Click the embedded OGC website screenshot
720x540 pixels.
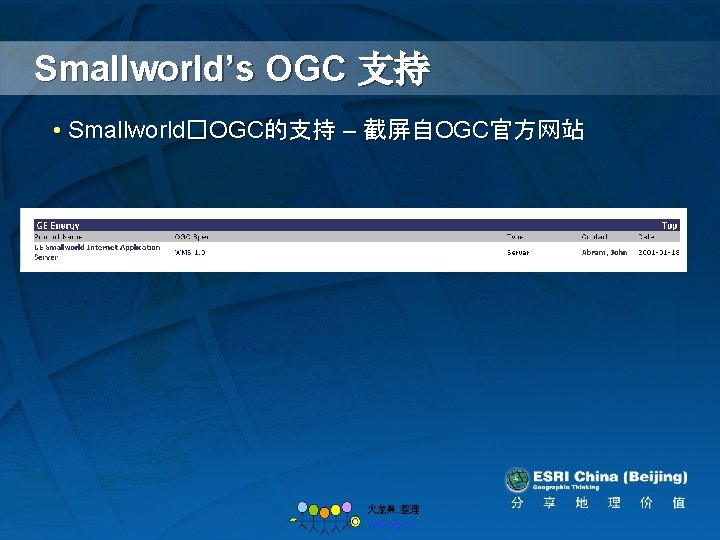[354, 240]
